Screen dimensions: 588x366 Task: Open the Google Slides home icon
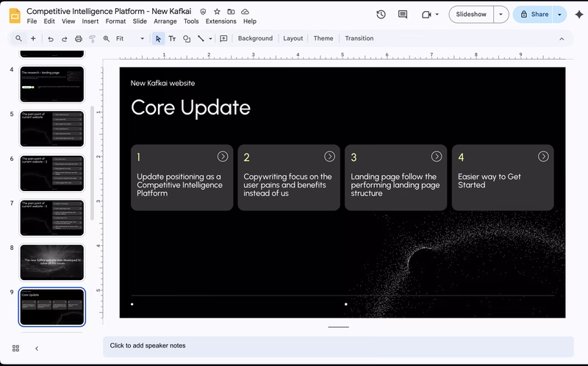pyautogui.click(x=15, y=15)
